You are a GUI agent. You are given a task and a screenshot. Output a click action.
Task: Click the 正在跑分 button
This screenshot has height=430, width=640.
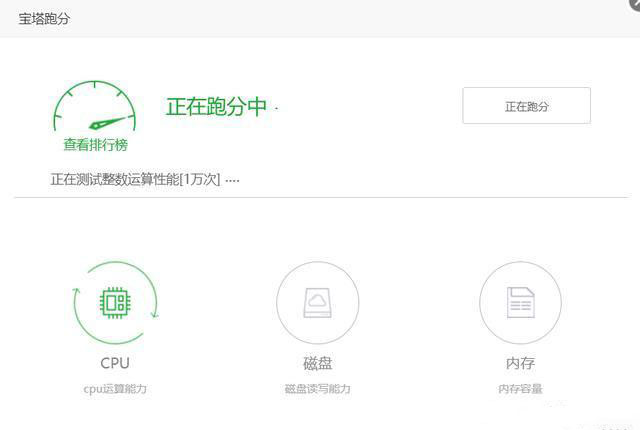(x=527, y=106)
